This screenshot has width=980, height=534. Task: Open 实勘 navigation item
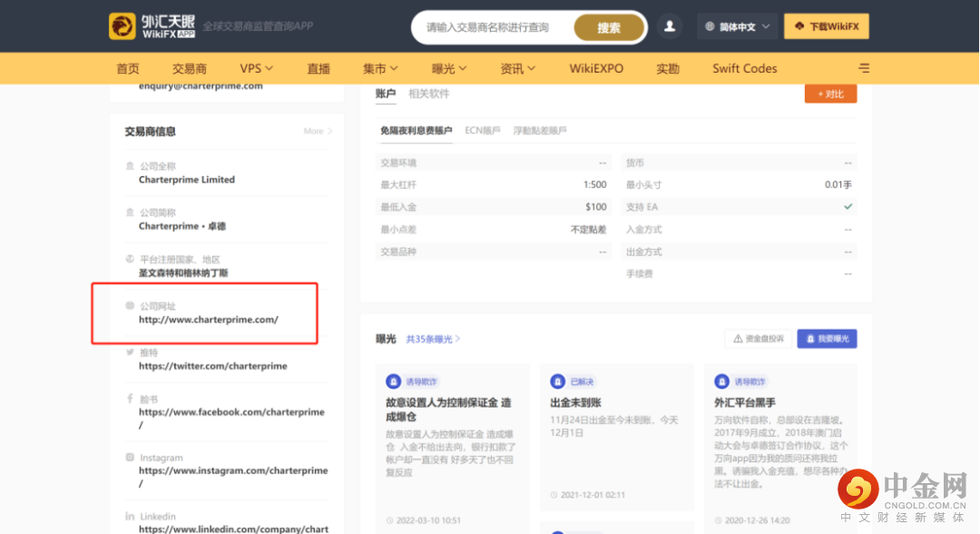tap(668, 68)
